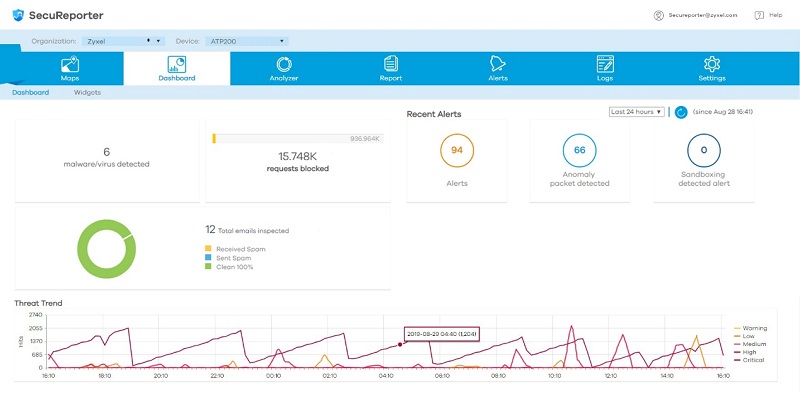800x394 pixels.
Task: Open the Analyzer section icon
Action: (x=284, y=64)
